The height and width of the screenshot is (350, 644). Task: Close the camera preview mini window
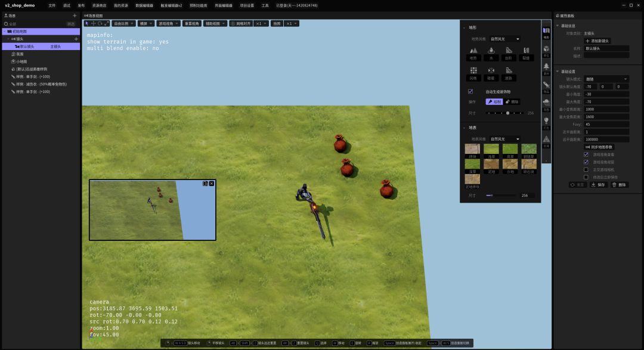[212, 184]
